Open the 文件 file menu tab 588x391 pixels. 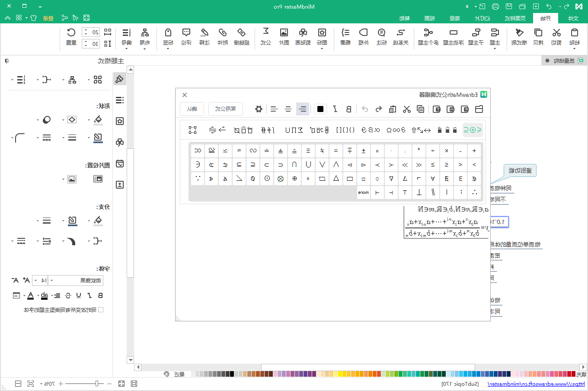coord(573,18)
